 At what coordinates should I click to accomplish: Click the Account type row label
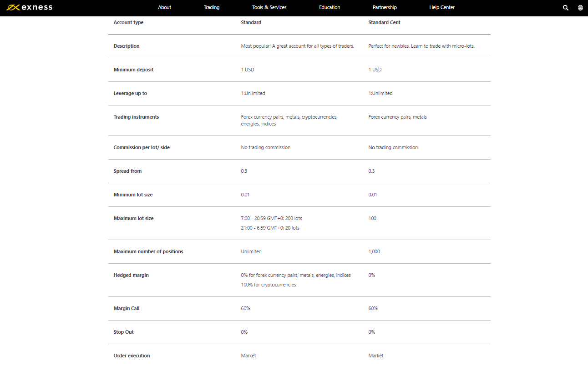coord(128,22)
